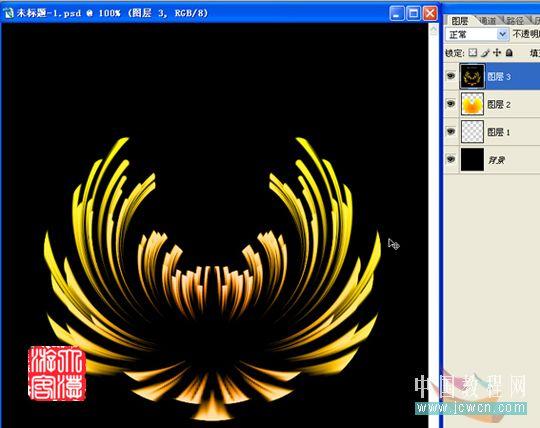This screenshot has height=428, width=540.
Task: Minimize the 未标题-1.psd document window
Action: (x=397, y=13)
